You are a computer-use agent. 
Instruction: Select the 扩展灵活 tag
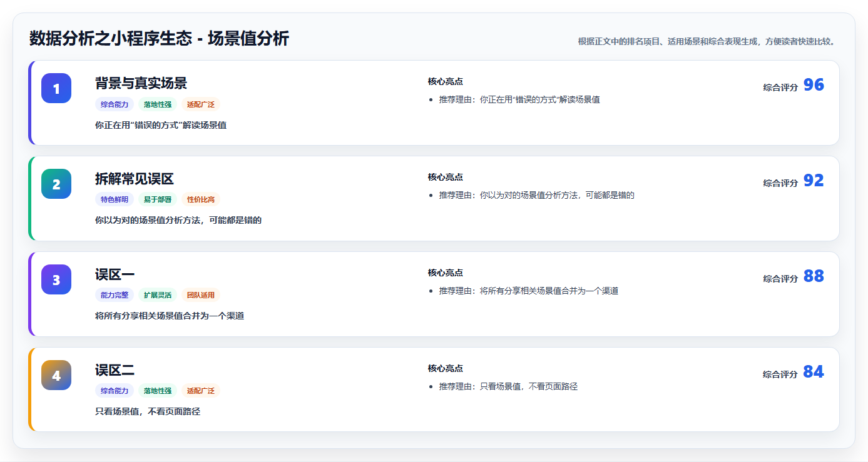pyautogui.click(x=158, y=295)
